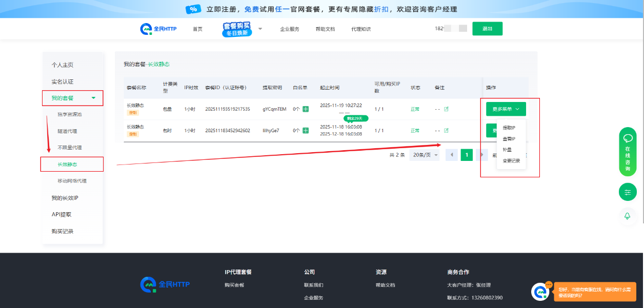Edit remark icon for first package row

[446, 109]
